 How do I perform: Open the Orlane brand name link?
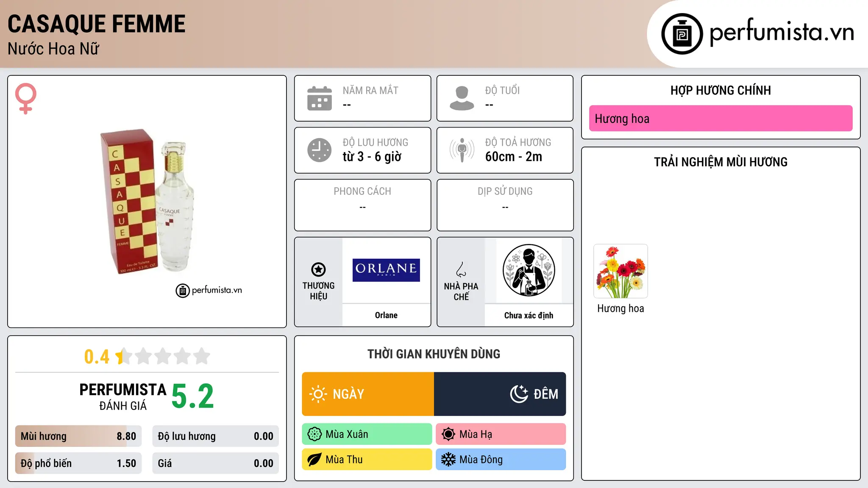pos(386,315)
